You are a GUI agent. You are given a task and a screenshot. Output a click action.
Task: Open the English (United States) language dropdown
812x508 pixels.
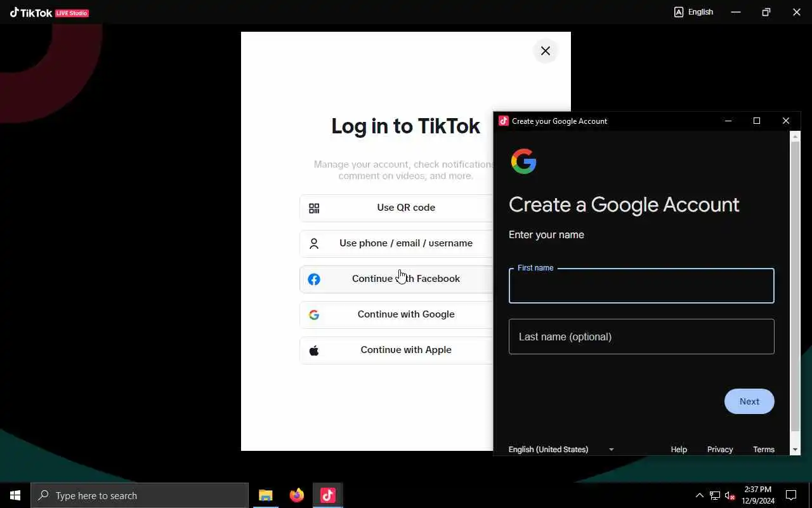[561, 449]
